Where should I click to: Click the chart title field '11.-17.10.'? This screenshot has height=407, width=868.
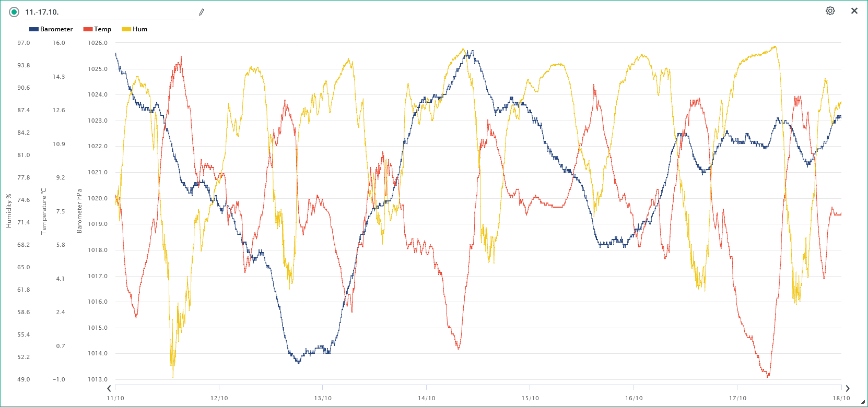pyautogui.click(x=104, y=12)
